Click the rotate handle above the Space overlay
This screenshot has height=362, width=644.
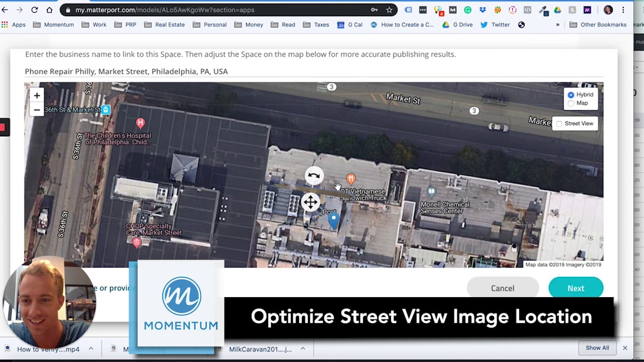click(314, 175)
